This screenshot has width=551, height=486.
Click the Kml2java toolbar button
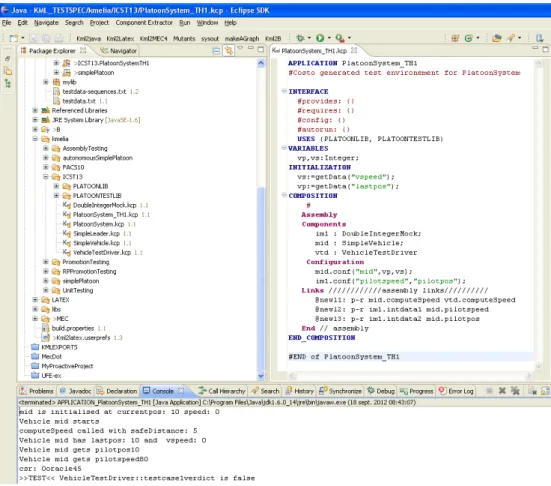[89, 39]
